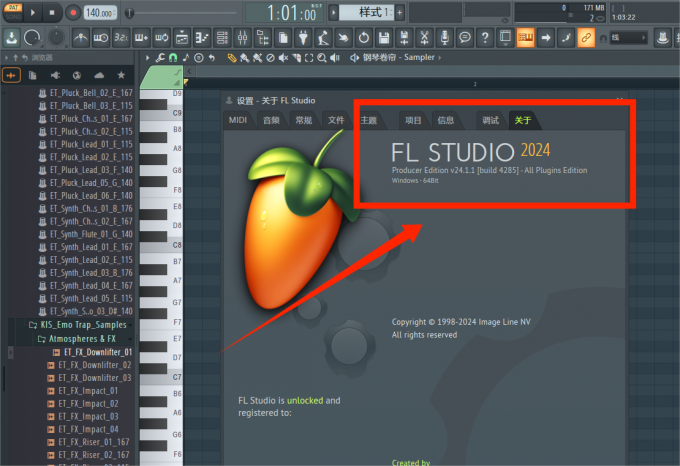Click the previous pattern arrow button

tap(333, 12)
